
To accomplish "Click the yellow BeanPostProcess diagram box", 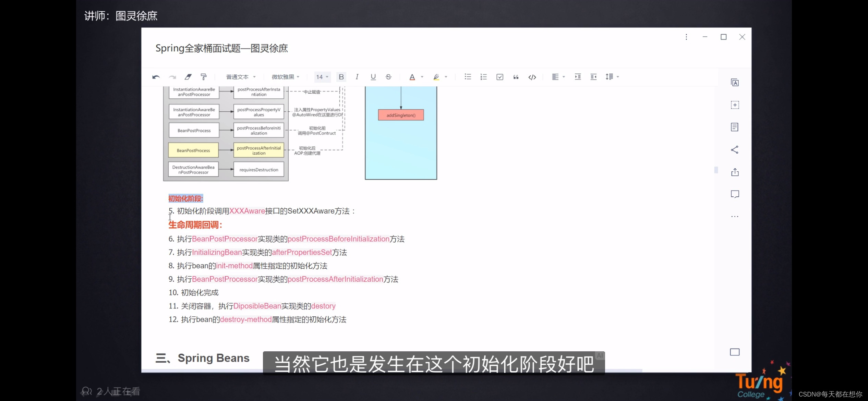I will click(x=193, y=150).
